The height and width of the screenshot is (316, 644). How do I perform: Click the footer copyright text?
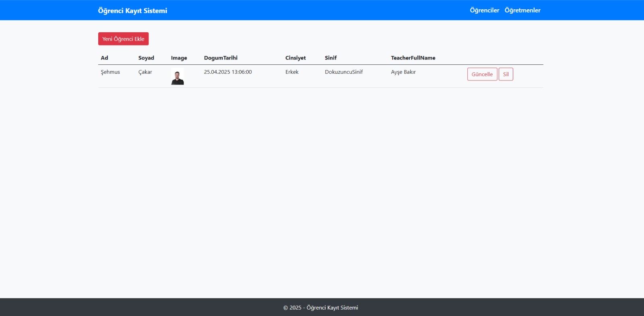click(321, 308)
